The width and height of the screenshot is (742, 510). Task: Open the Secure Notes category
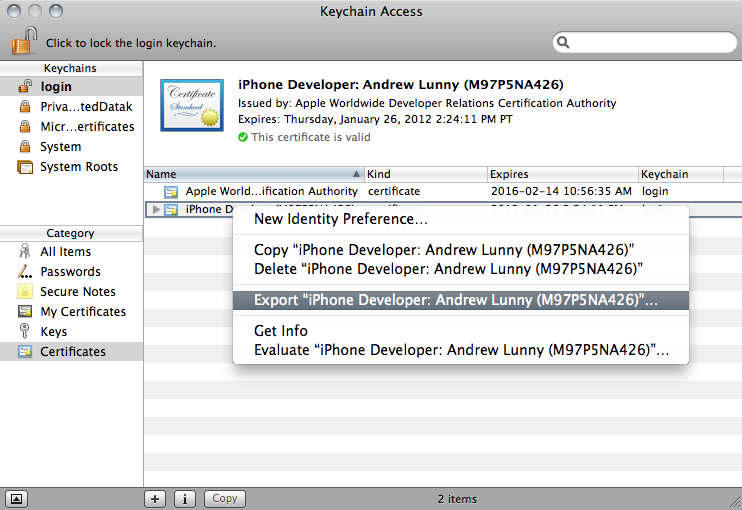click(77, 292)
